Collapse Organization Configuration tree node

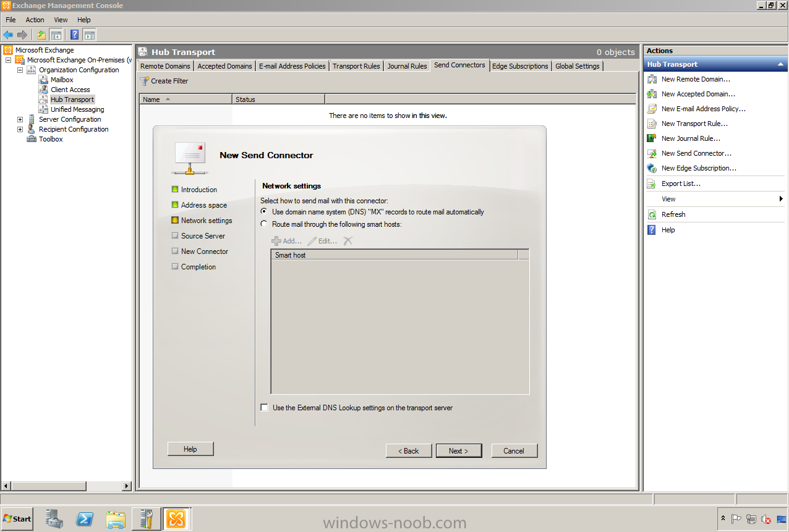coord(20,70)
